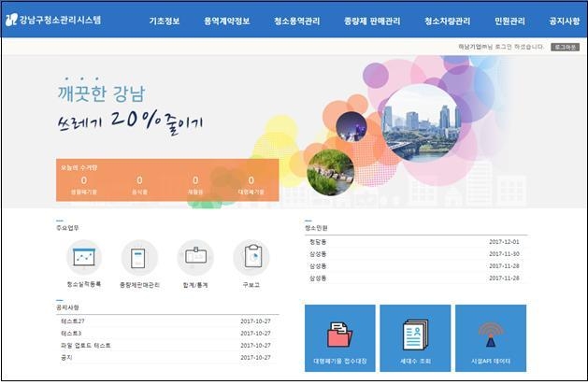
Task: Click the circular city skyline photo
Action: pyautogui.click(x=421, y=123)
